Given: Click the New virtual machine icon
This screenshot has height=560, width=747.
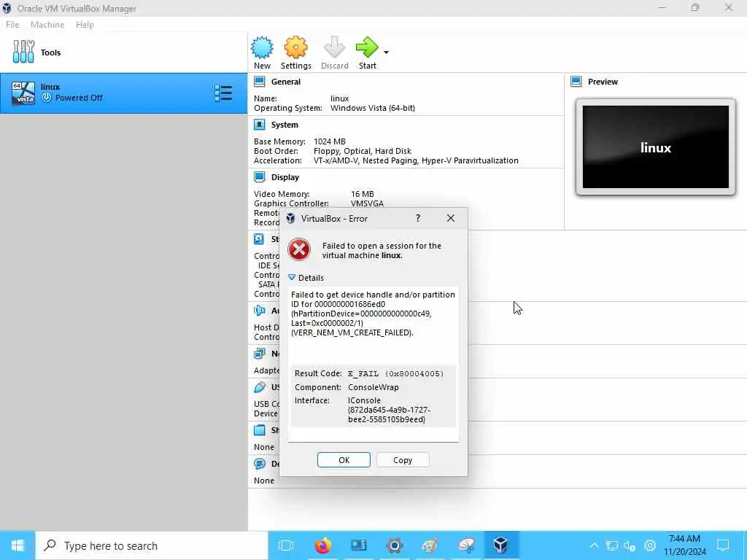Looking at the screenshot, I should [262, 47].
